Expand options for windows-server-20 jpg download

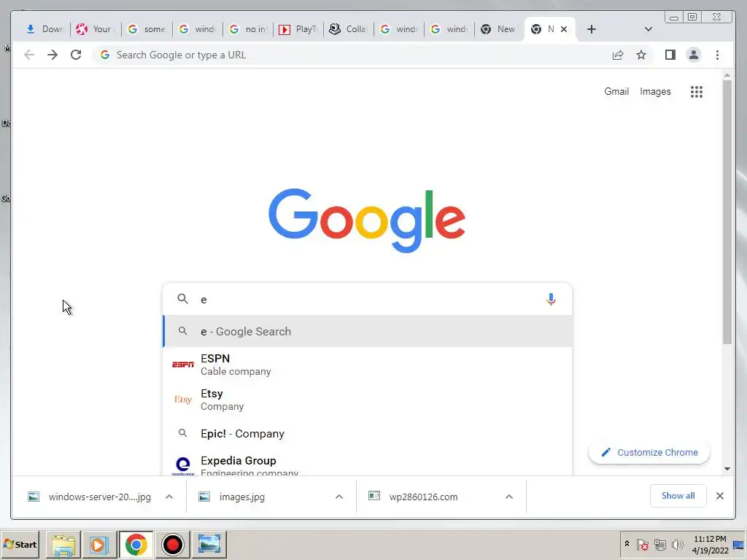[169, 497]
